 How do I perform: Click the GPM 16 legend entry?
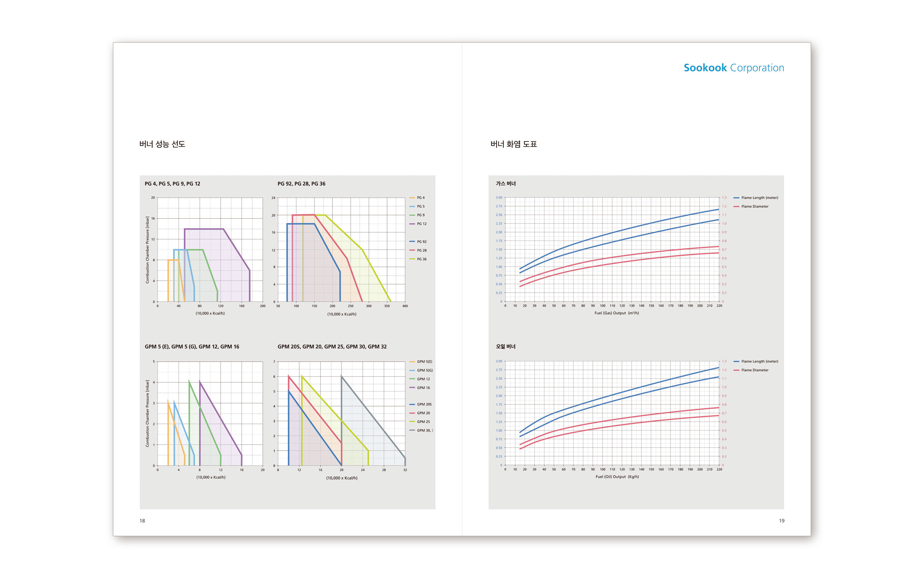pos(423,388)
